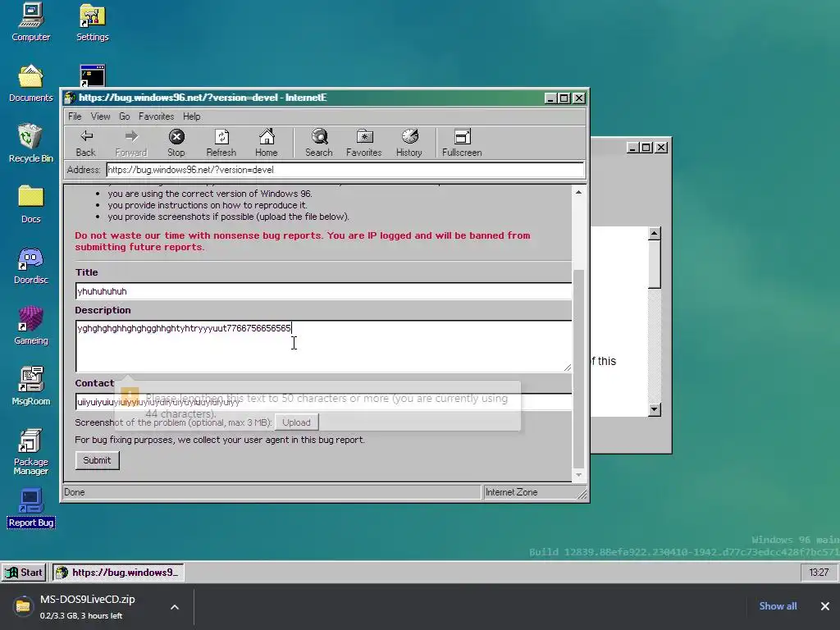This screenshot has height=630, width=840.
Task: Stop page loading in InternetE
Action: (176, 143)
